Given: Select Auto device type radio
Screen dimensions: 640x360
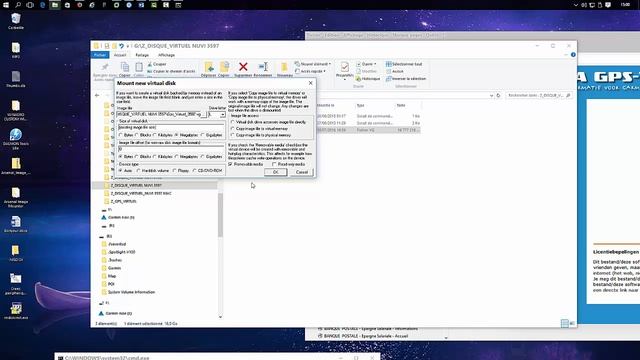Looking at the screenshot, I should 120,171.
